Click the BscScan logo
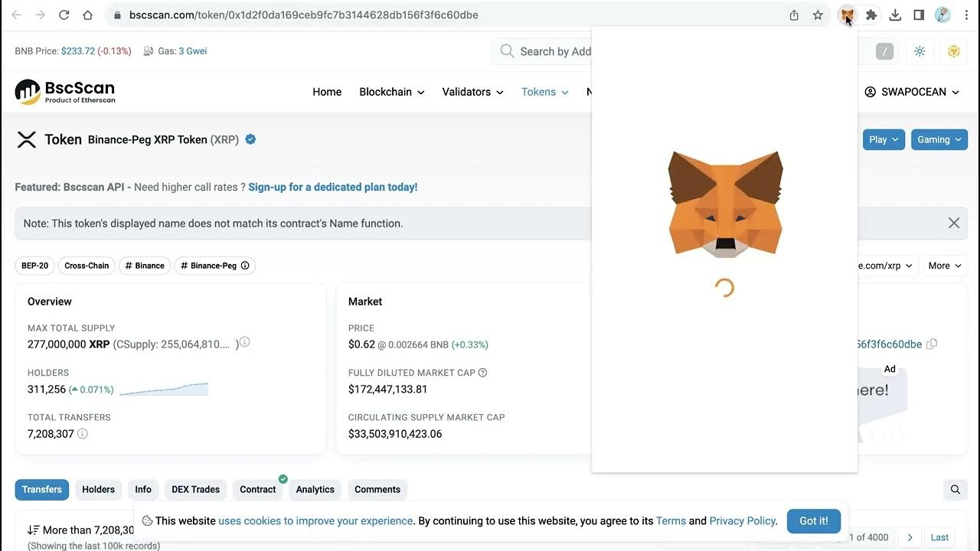The height and width of the screenshot is (551, 980). tap(65, 92)
